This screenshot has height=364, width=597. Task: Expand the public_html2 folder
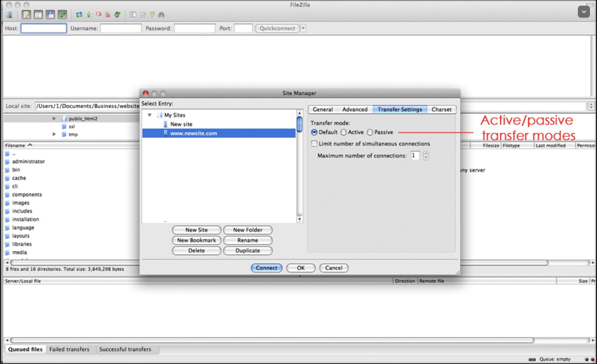(x=54, y=118)
